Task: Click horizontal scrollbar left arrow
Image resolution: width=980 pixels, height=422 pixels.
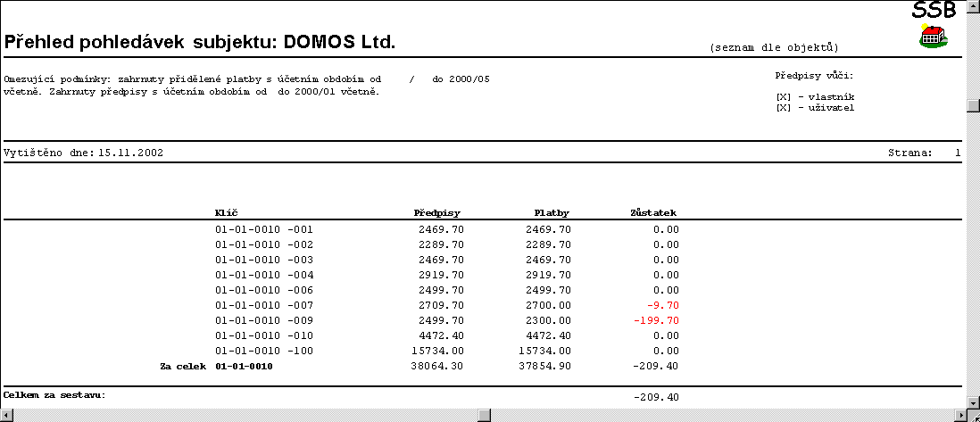Action: click(x=7, y=415)
